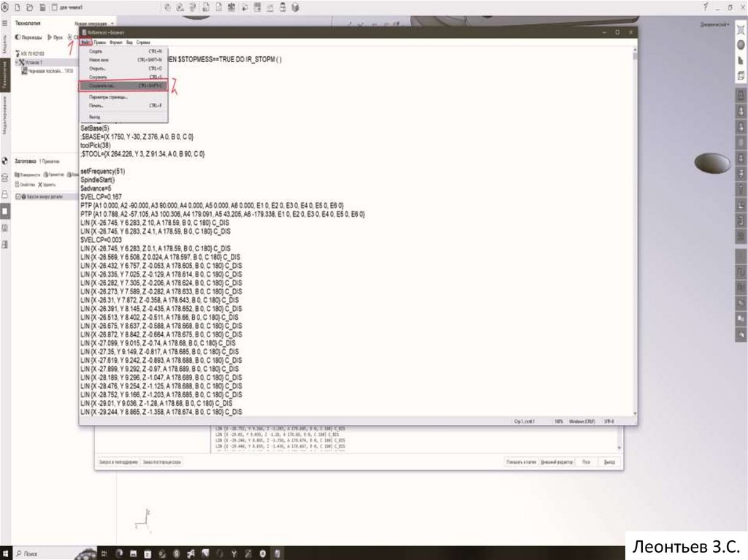748x560 pixels.
Task: Toggle the Брусок вокруг детали checkbox
Action: (18, 196)
